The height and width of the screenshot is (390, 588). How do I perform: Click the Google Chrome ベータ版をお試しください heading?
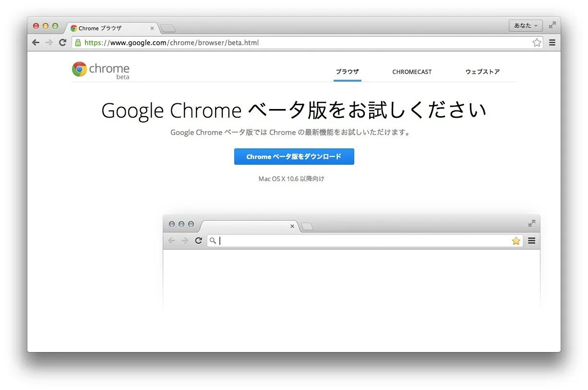click(294, 110)
